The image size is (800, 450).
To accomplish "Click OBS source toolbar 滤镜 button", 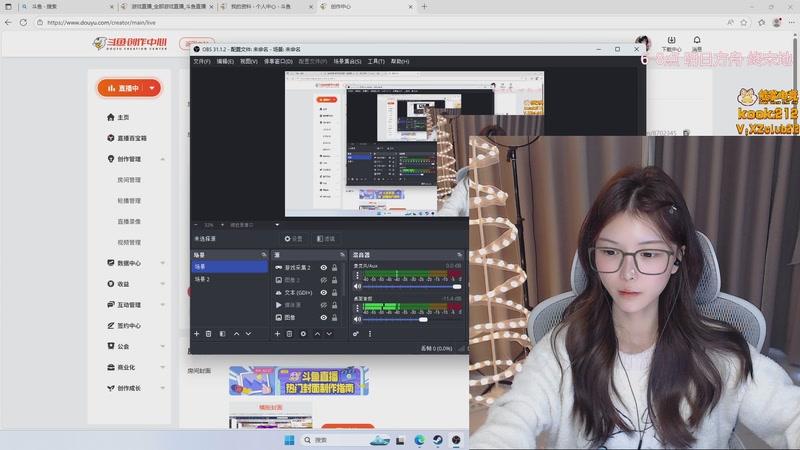I will pyautogui.click(x=326, y=239).
